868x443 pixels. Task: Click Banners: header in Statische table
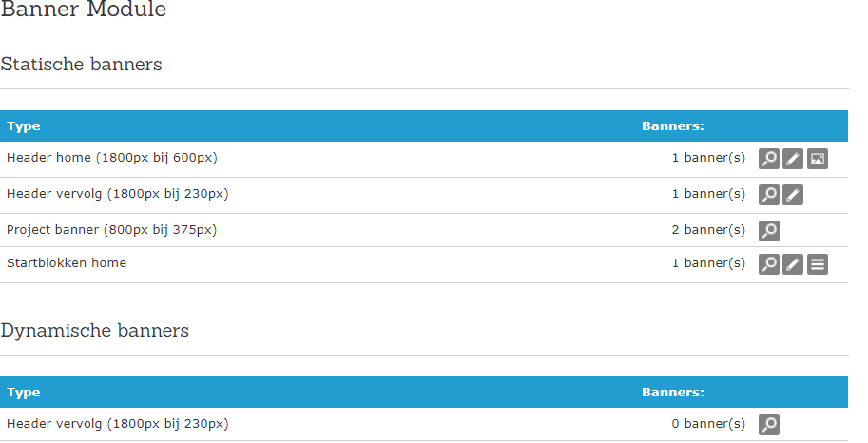[x=672, y=126]
